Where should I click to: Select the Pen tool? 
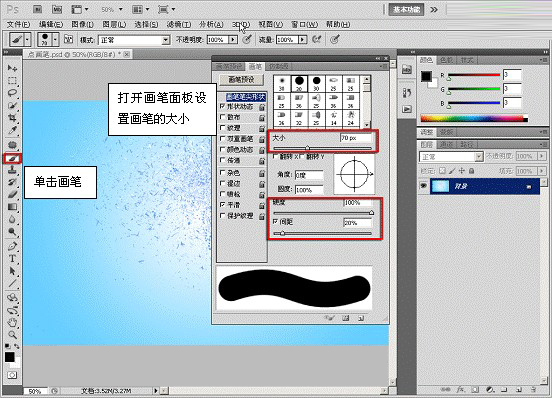point(12,246)
